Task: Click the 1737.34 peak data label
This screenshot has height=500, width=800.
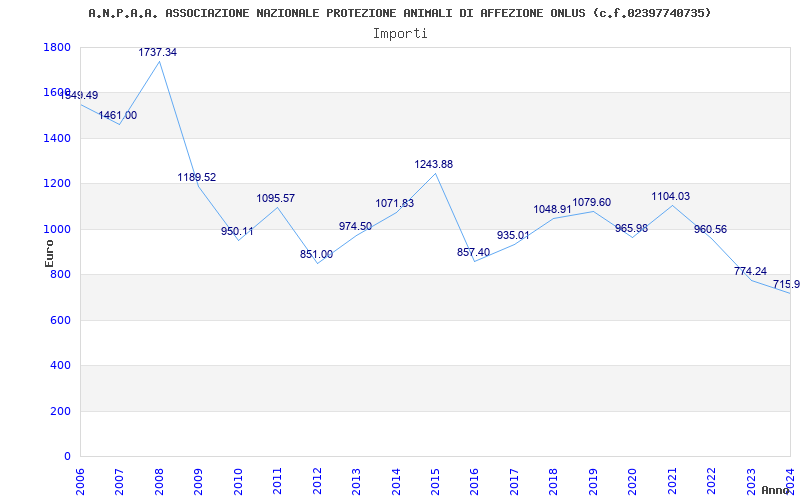Action: (x=158, y=52)
